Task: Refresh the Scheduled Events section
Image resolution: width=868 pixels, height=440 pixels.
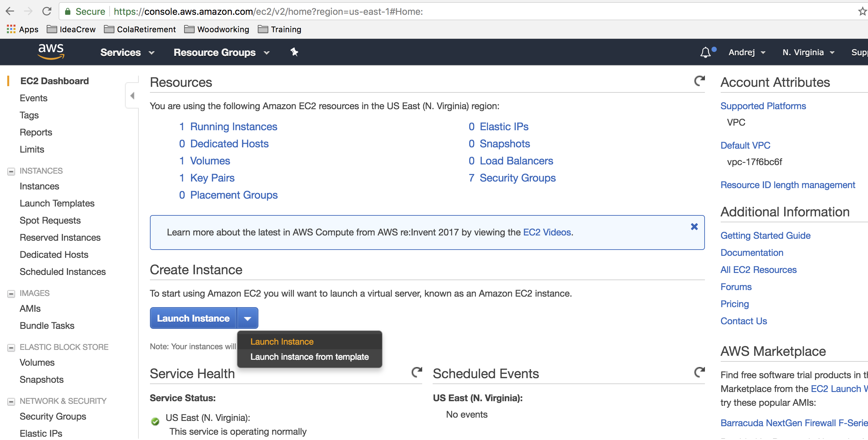Action: 699,372
